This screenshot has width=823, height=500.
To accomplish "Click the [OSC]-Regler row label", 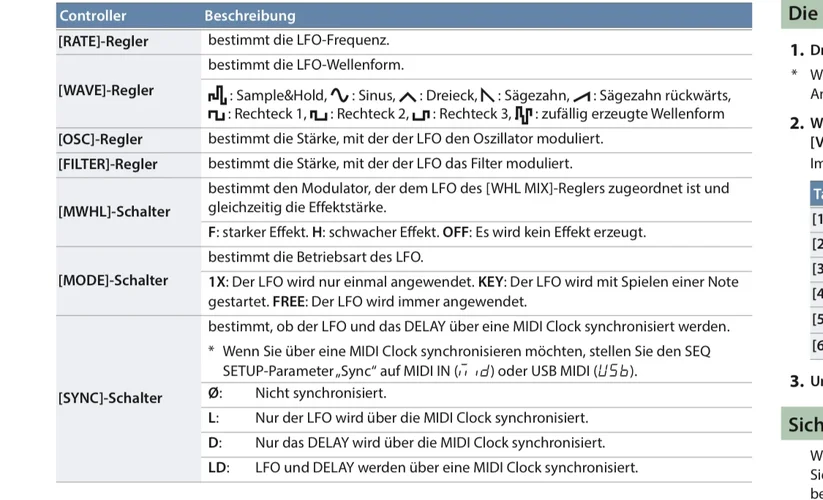I will tap(100, 139).
